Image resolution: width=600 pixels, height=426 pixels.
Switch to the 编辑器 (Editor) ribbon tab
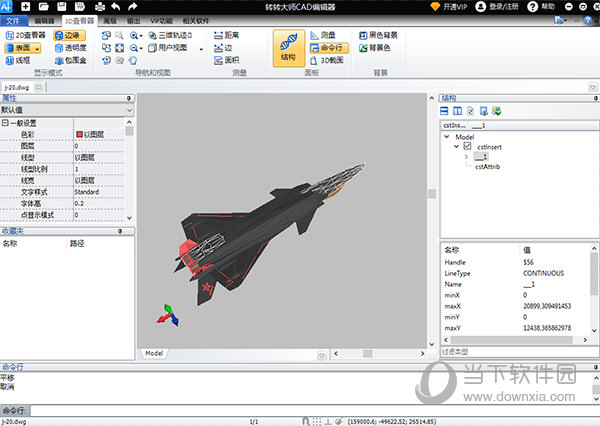click(45, 19)
